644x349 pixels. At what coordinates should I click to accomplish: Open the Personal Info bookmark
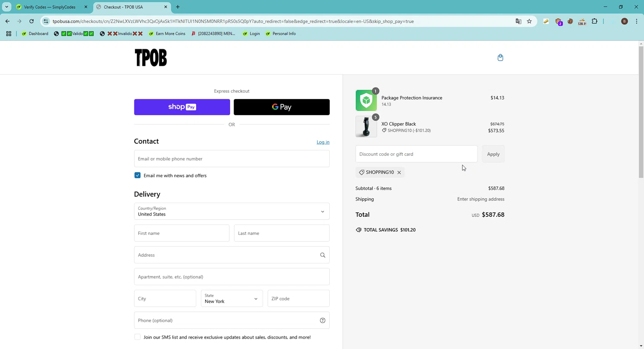280,33
